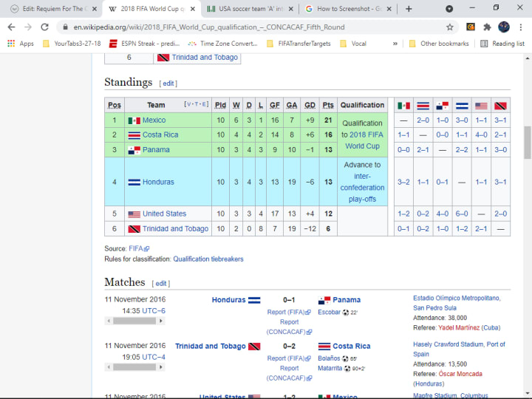Open Bolaños goalscorer link
The width and height of the screenshot is (532, 399).
point(329,358)
